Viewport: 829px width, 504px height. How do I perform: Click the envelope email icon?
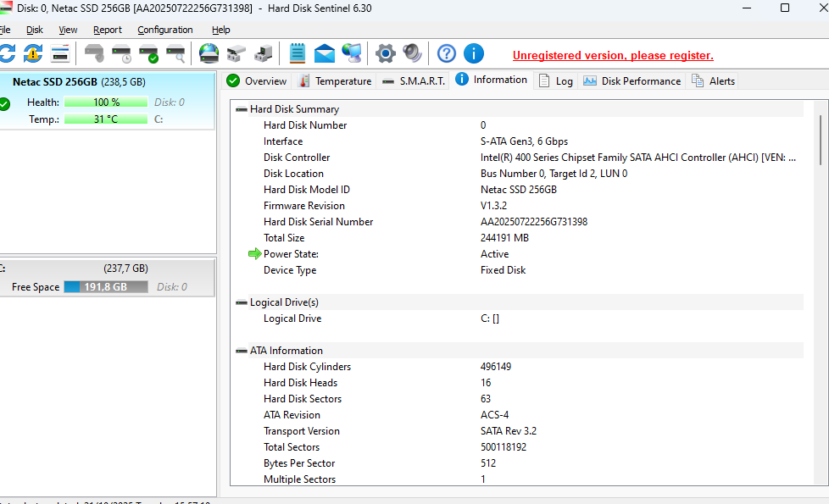tap(324, 54)
